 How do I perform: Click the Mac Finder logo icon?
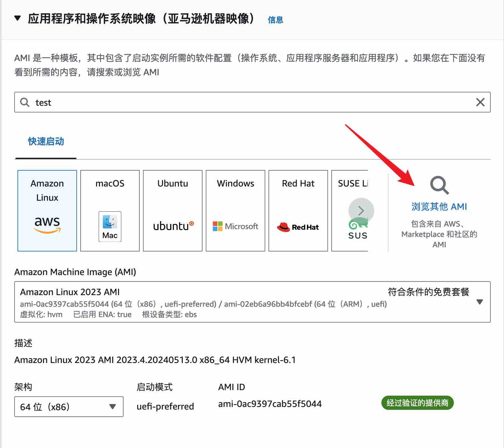pos(110,227)
